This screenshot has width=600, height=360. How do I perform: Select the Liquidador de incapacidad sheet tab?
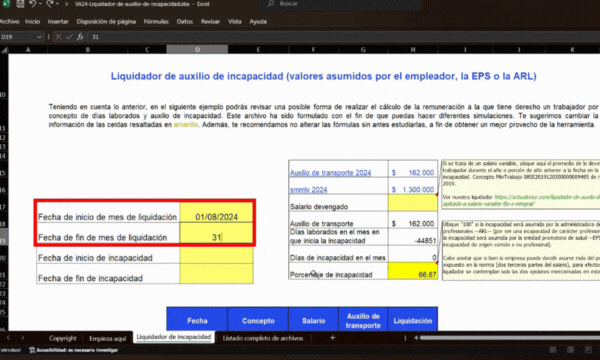tap(173, 337)
